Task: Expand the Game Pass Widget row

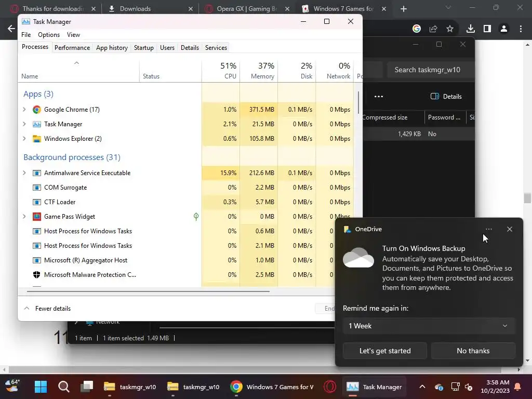Action: click(x=24, y=217)
